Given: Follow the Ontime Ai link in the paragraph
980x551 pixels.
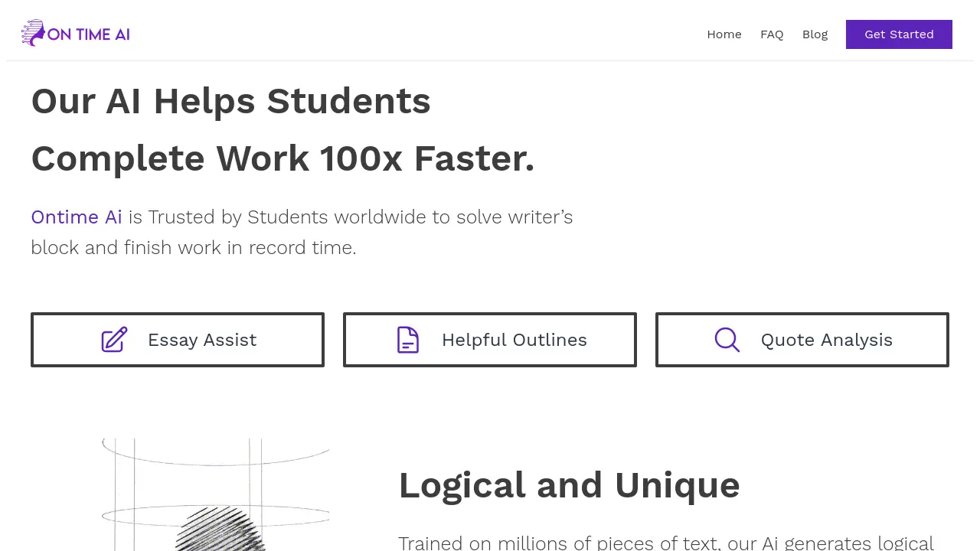Looking at the screenshot, I should point(77,217).
